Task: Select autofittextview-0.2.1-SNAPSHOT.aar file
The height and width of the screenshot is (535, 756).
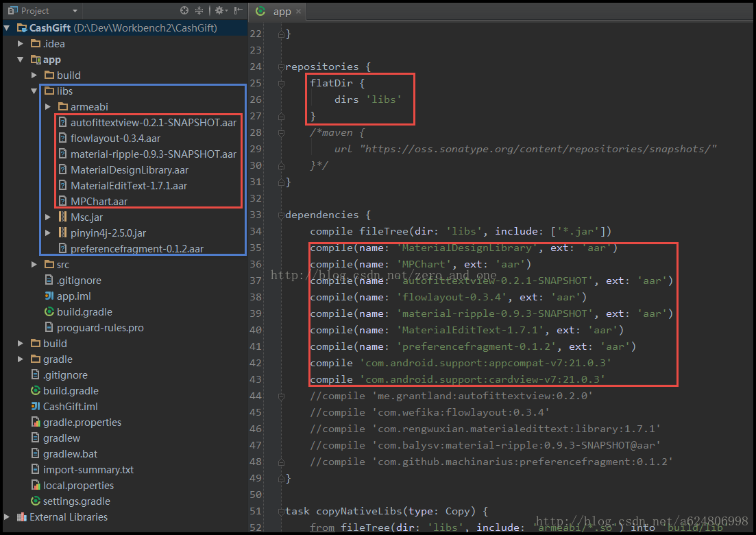Action: pos(154,123)
